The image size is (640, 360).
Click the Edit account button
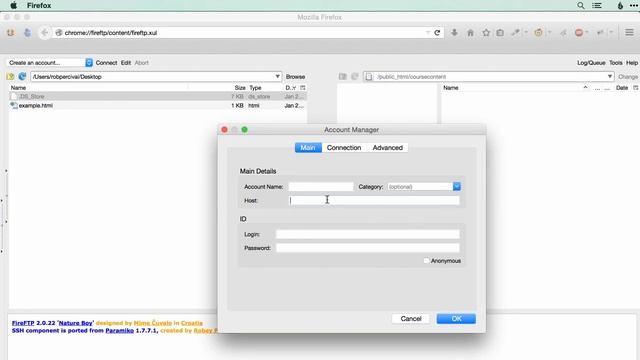pyautogui.click(x=126, y=63)
